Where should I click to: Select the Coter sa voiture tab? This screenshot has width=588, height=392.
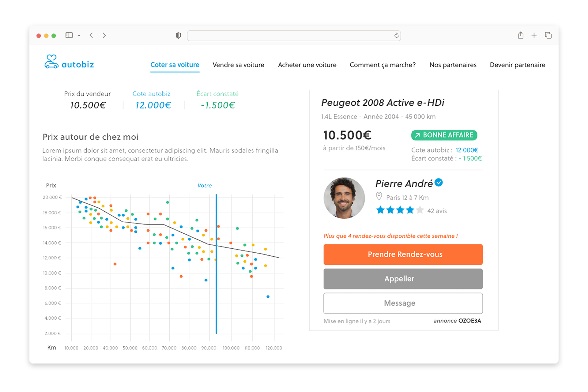[175, 65]
